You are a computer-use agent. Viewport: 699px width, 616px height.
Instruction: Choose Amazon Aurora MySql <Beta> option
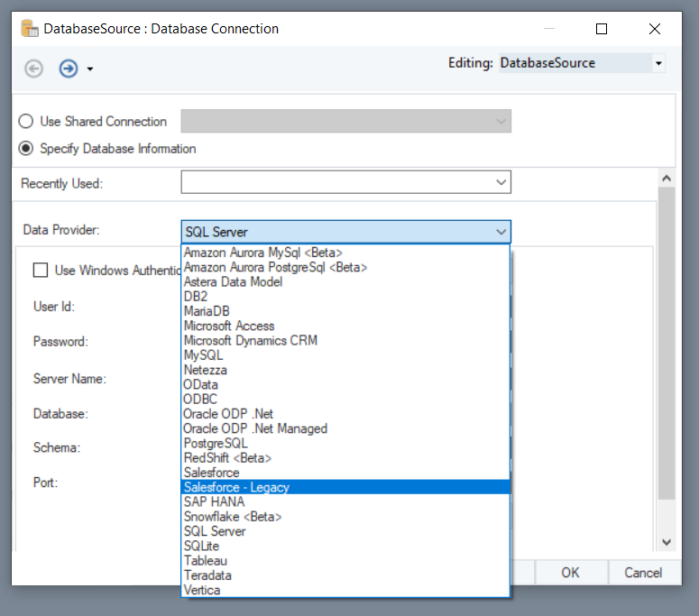coord(263,253)
